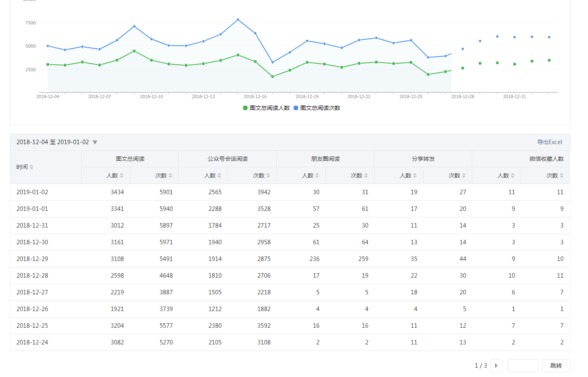Sort by 分享转发 人数 column

click(x=415, y=175)
